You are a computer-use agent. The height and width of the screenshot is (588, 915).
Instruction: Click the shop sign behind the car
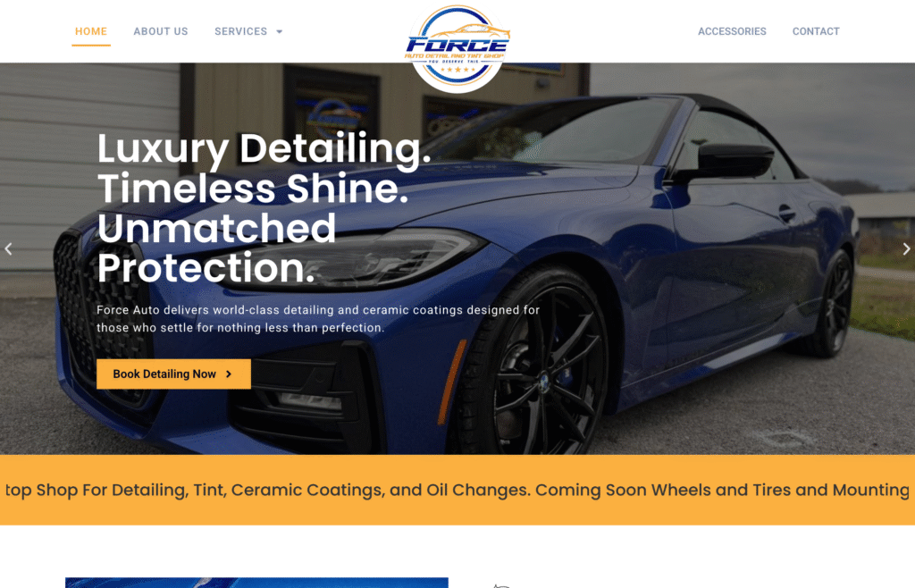[332, 117]
